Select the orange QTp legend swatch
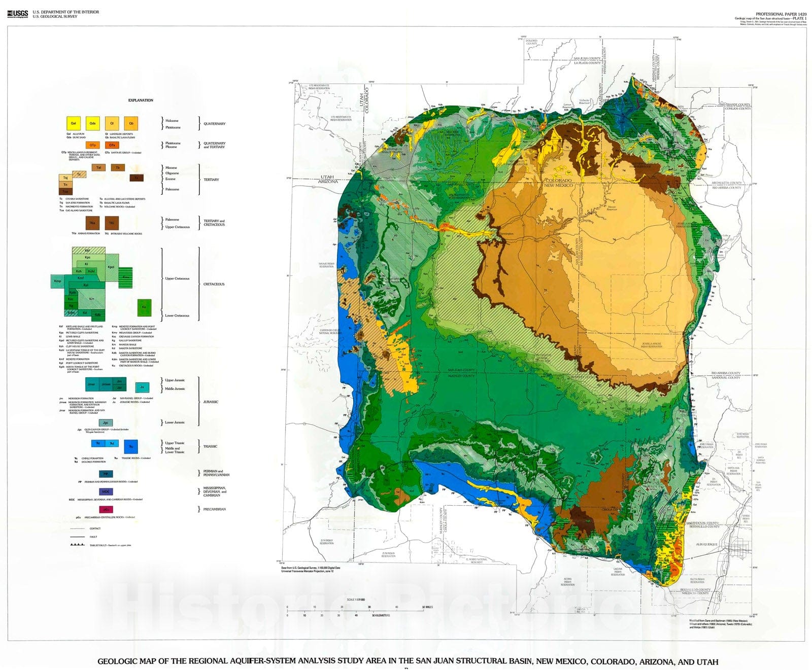Image resolution: width=812 pixels, height=670 pixels. [x=93, y=145]
